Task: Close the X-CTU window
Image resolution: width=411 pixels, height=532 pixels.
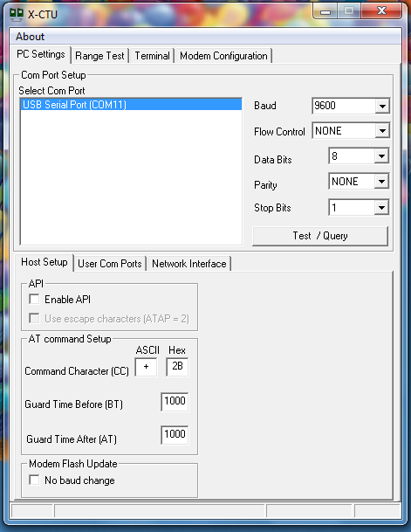Action: pyautogui.click(x=381, y=11)
